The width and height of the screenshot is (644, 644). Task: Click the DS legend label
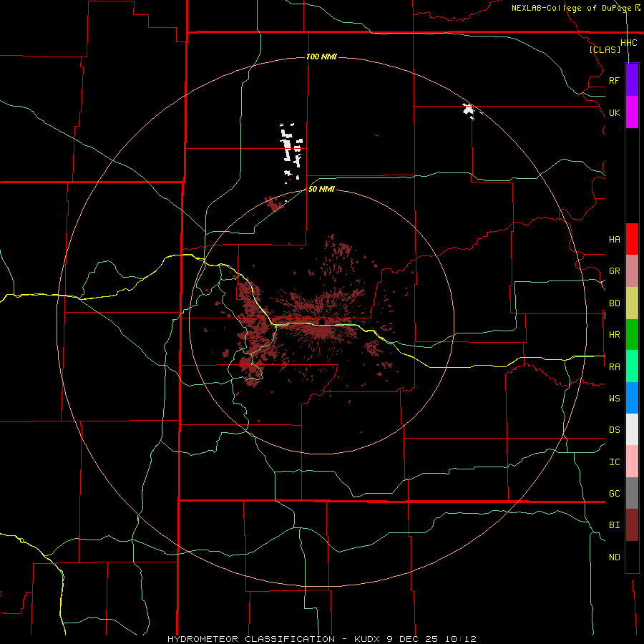(x=614, y=430)
